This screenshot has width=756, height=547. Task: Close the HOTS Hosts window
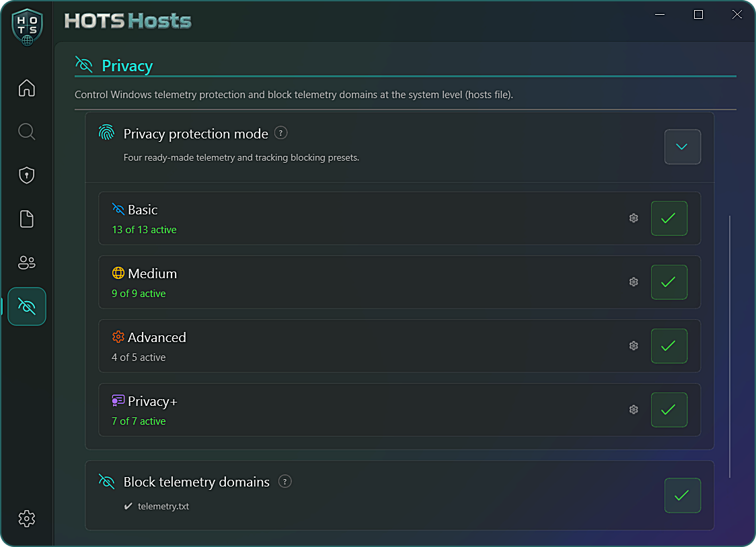click(x=736, y=14)
